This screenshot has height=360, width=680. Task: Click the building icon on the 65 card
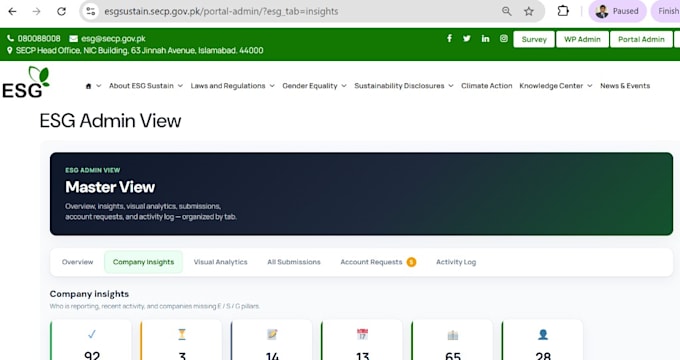tap(452, 335)
